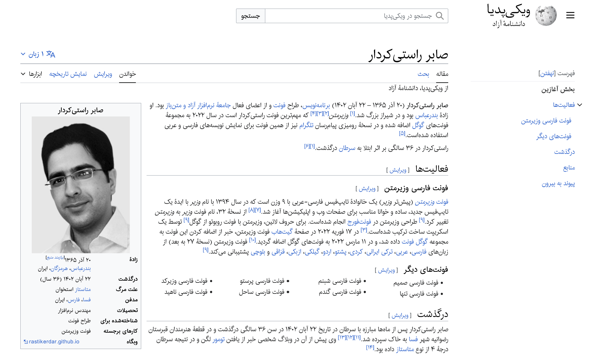Hide the contents list via نهفتن
Screen dimensions: 598x364
pos(547,73)
